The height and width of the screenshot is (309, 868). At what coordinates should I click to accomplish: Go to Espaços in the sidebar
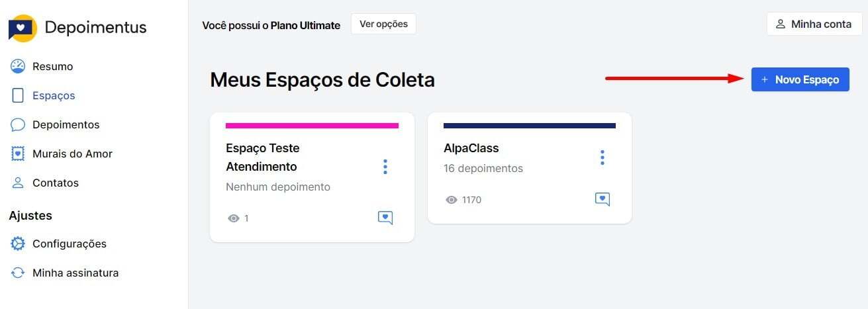coord(54,95)
